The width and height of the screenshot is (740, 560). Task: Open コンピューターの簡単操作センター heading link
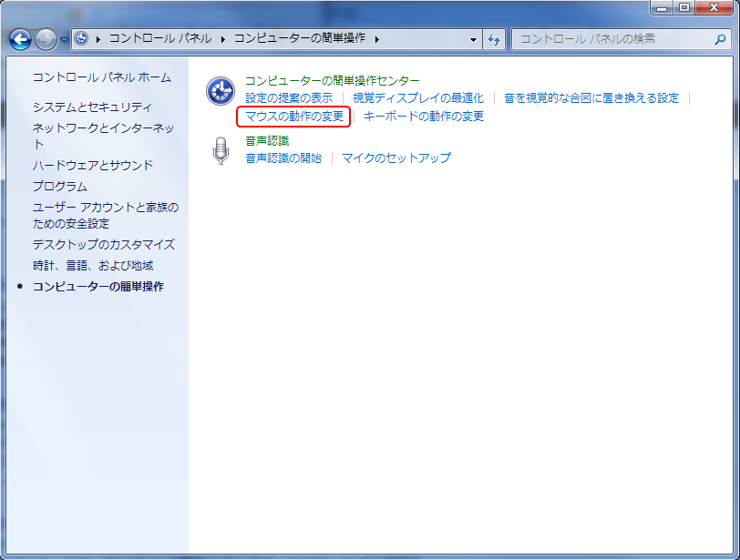coord(333,81)
